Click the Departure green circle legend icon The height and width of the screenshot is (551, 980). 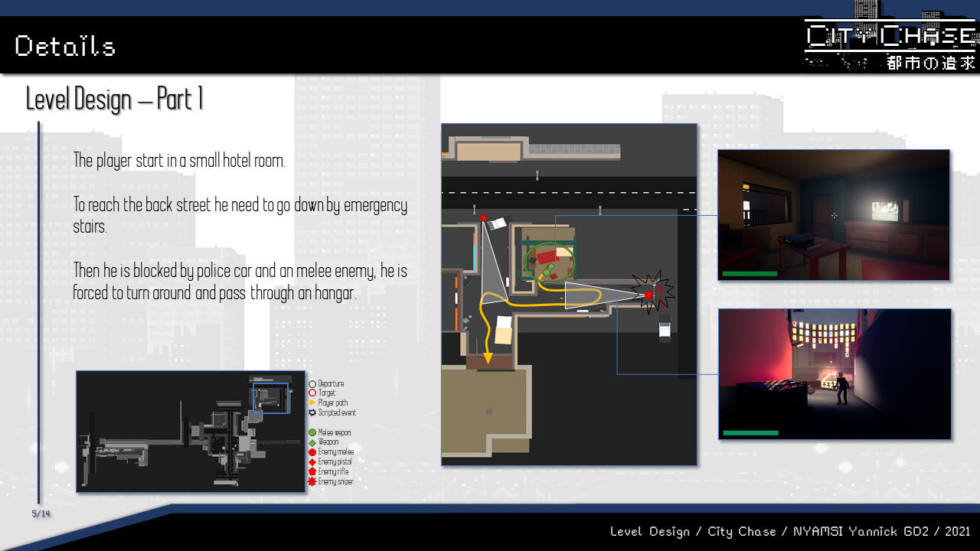[312, 384]
